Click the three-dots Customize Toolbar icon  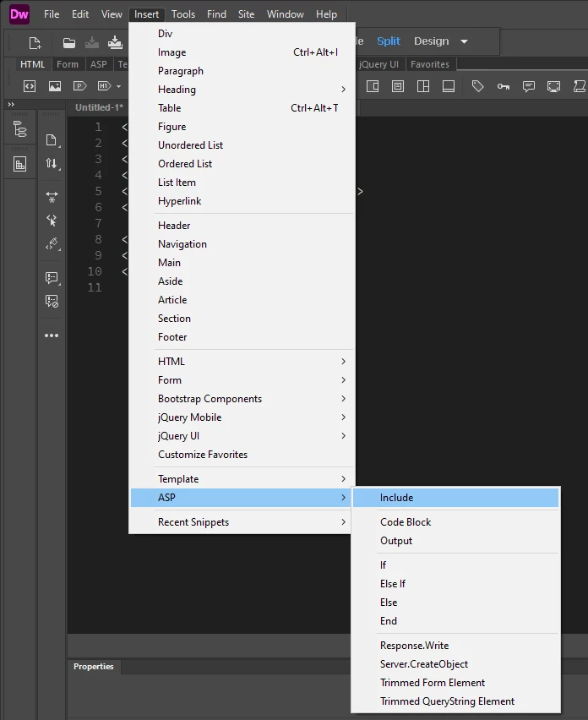(52, 335)
